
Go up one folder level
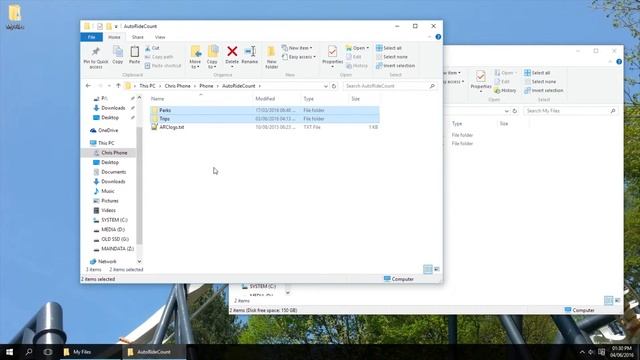(118, 86)
